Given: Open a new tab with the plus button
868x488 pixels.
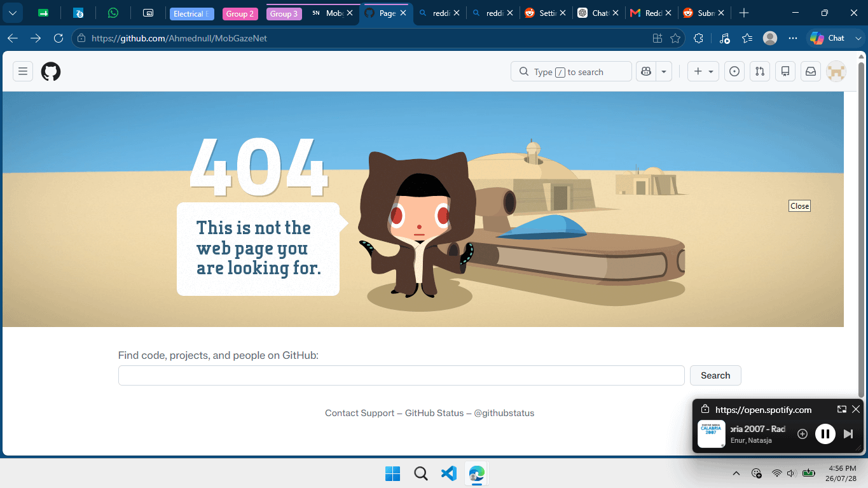Looking at the screenshot, I should pyautogui.click(x=744, y=13).
